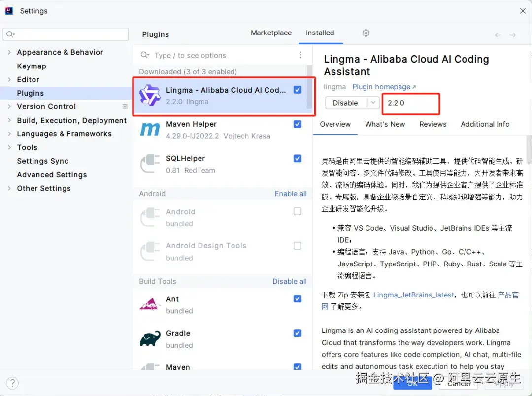This screenshot has height=396, width=532.
Task: Uncheck the Gradle plugin checkbox
Action: tap(298, 333)
